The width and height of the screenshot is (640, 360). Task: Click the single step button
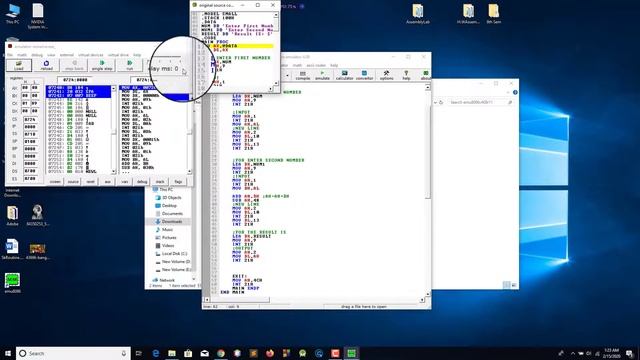[102, 65]
